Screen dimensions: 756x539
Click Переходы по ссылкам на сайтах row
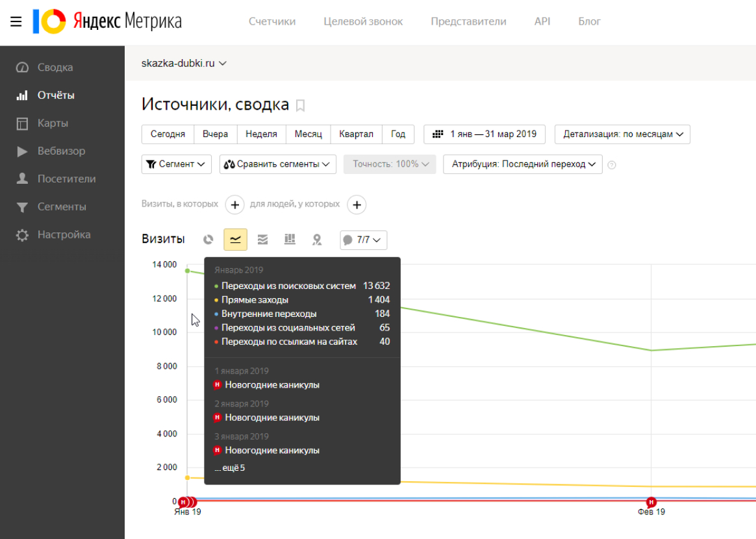tap(302, 342)
